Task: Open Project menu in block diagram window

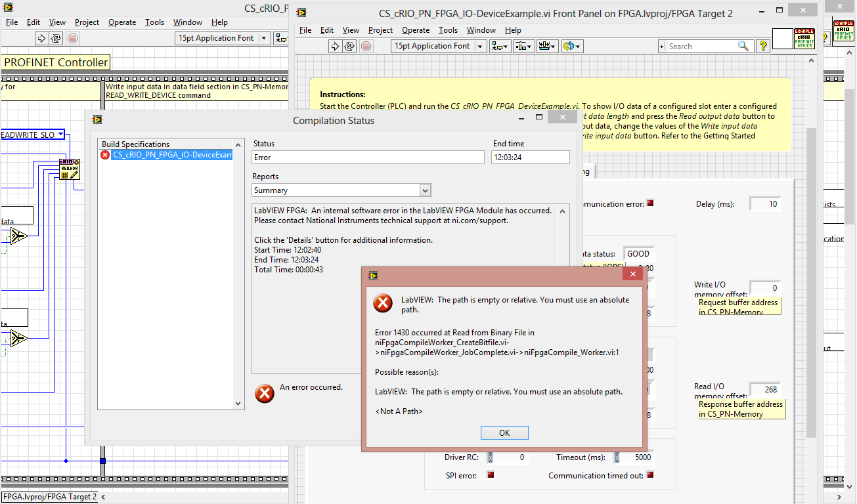Action: click(x=87, y=22)
